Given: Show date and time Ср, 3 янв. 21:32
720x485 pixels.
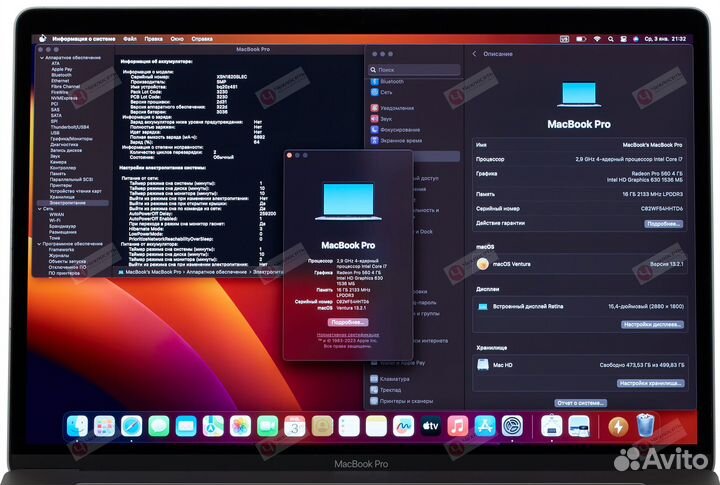Looking at the screenshot, I should tap(665, 39).
